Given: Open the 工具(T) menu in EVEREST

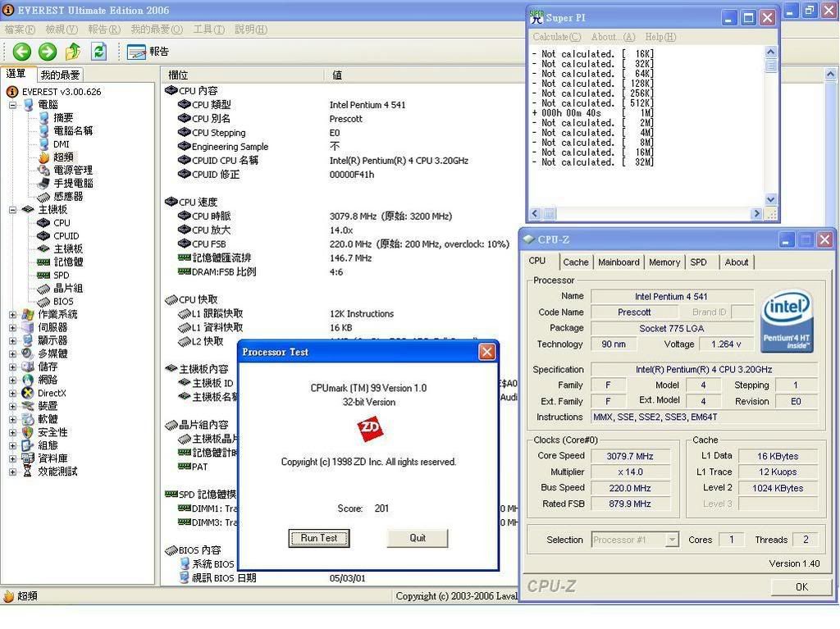Looking at the screenshot, I should (x=208, y=29).
